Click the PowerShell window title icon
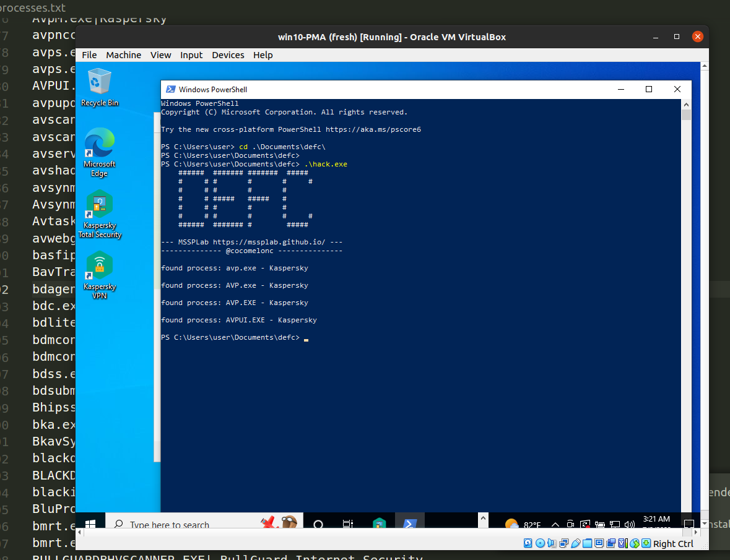This screenshot has height=560, width=730. pyautogui.click(x=171, y=89)
